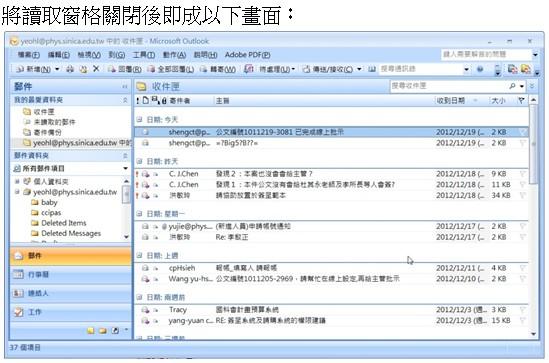
Task: Open the All Mail Items (所有郵件項目) dropdown
Action: (125, 169)
